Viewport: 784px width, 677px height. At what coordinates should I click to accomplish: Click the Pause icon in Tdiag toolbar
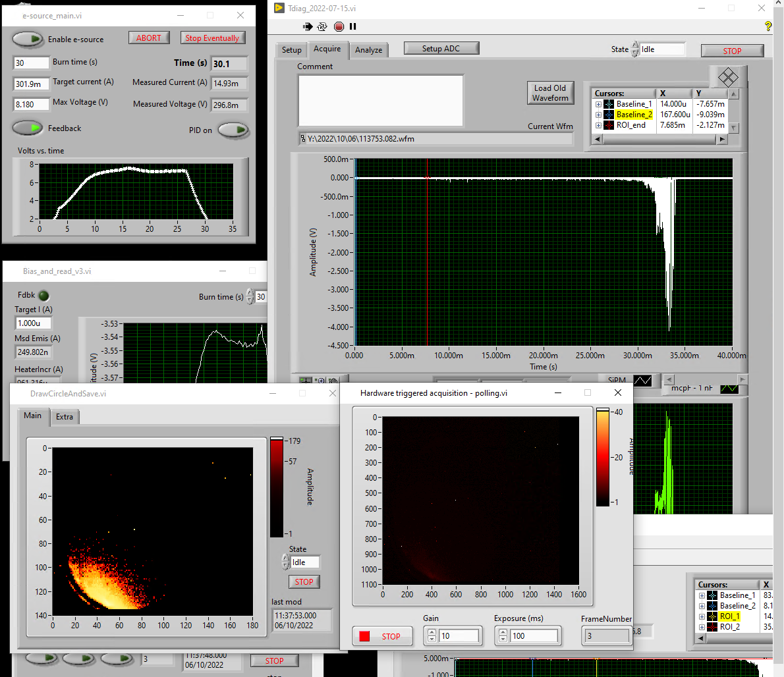click(x=353, y=26)
